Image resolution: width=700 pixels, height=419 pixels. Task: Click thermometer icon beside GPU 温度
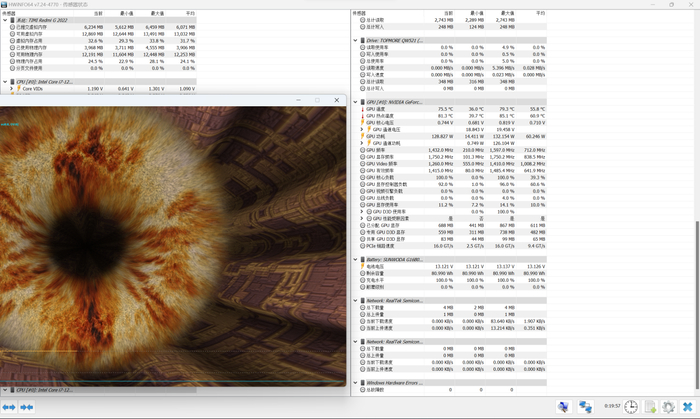pyautogui.click(x=362, y=109)
